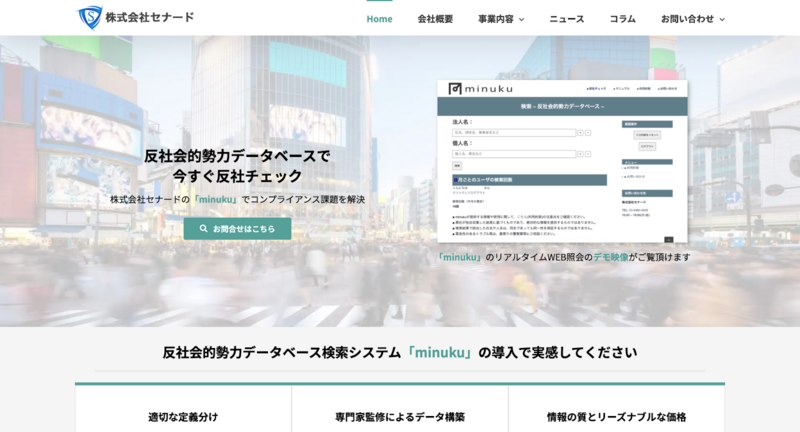Click the 株式会社セナード company name in header
Image resolution: width=800 pixels, height=432 pixels.
click(x=149, y=17)
